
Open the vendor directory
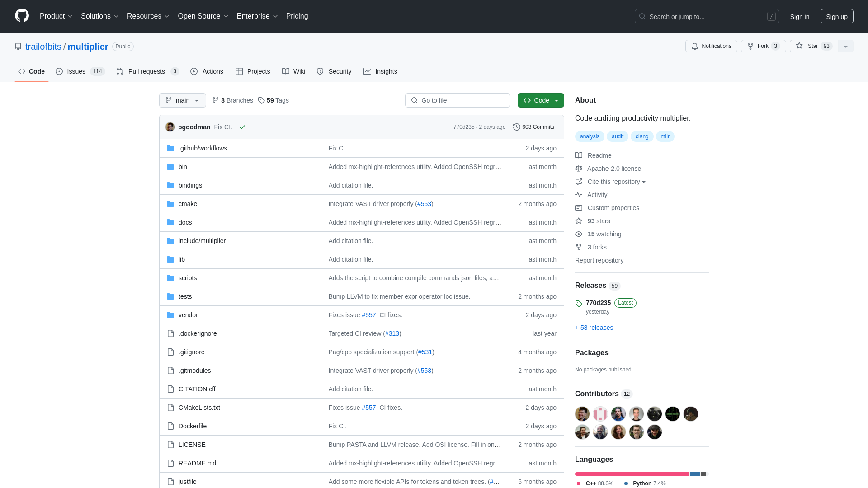188,314
